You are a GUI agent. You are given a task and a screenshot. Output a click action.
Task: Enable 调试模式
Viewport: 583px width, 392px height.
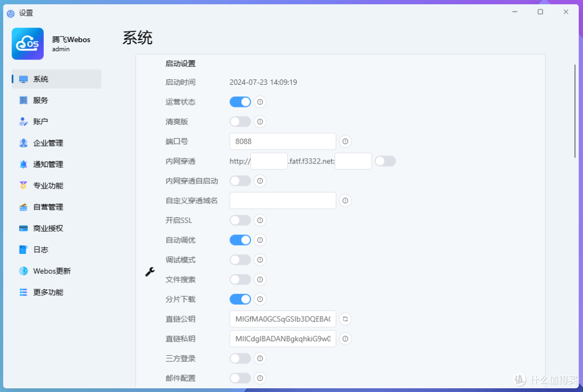[240, 260]
